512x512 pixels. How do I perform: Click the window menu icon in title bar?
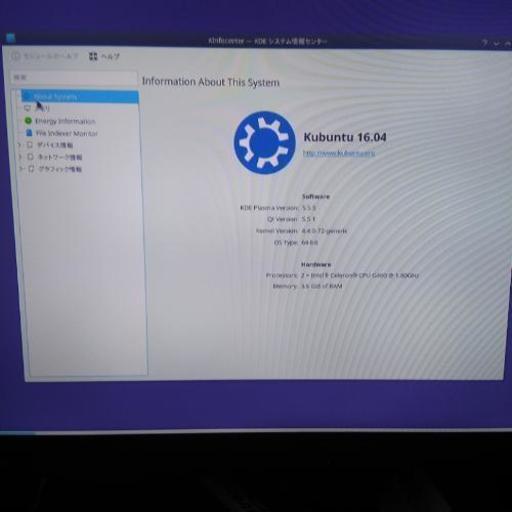11,38
